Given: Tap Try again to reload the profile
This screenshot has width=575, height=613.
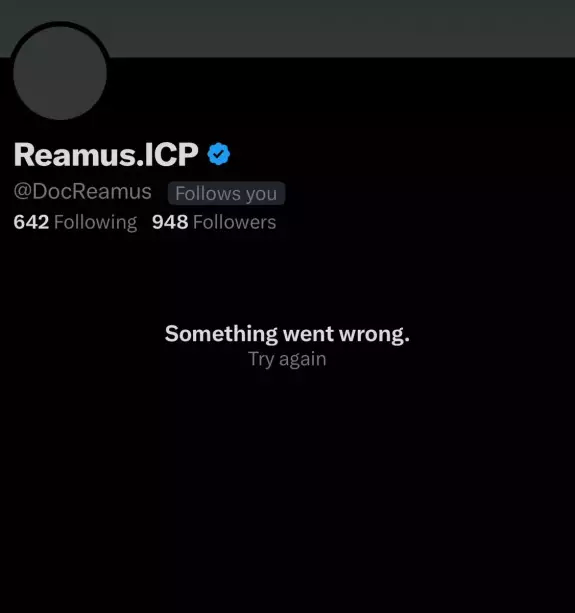Looking at the screenshot, I should [x=287, y=359].
